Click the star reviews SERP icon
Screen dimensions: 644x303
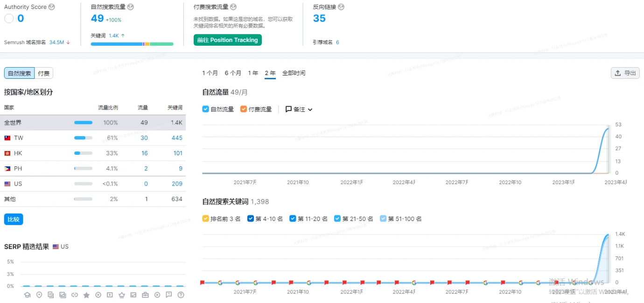point(86,295)
